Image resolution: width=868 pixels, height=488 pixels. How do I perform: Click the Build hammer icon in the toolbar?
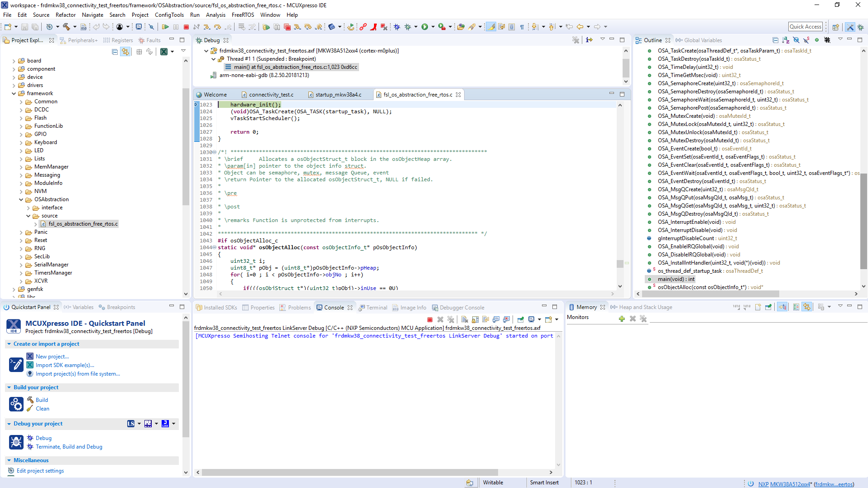click(x=67, y=27)
